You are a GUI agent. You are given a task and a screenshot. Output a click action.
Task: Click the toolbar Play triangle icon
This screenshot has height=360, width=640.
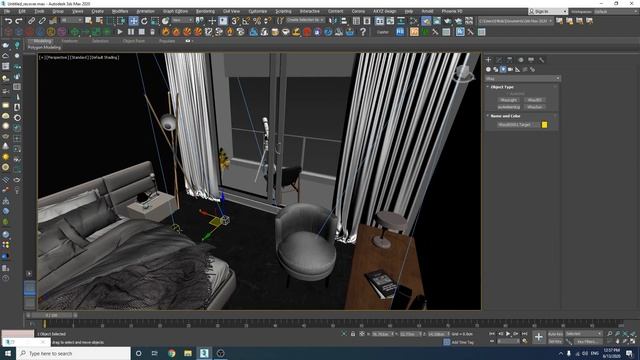coord(120,31)
